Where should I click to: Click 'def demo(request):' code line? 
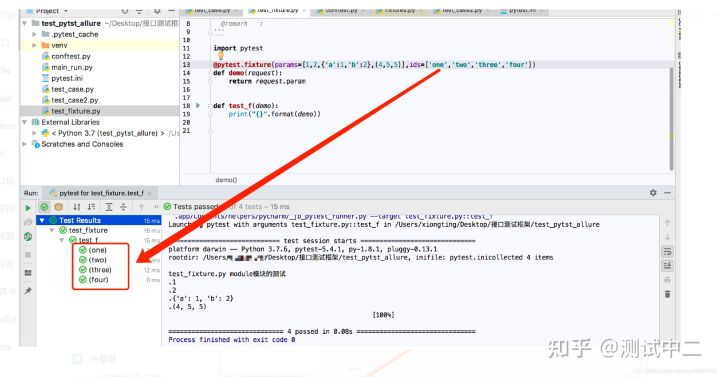(x=248, y=73)
